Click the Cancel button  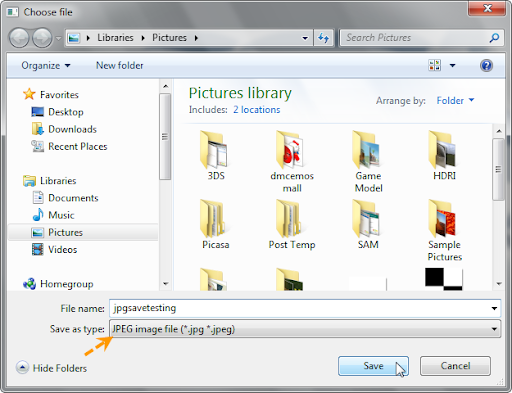click(x=455, y=366)
